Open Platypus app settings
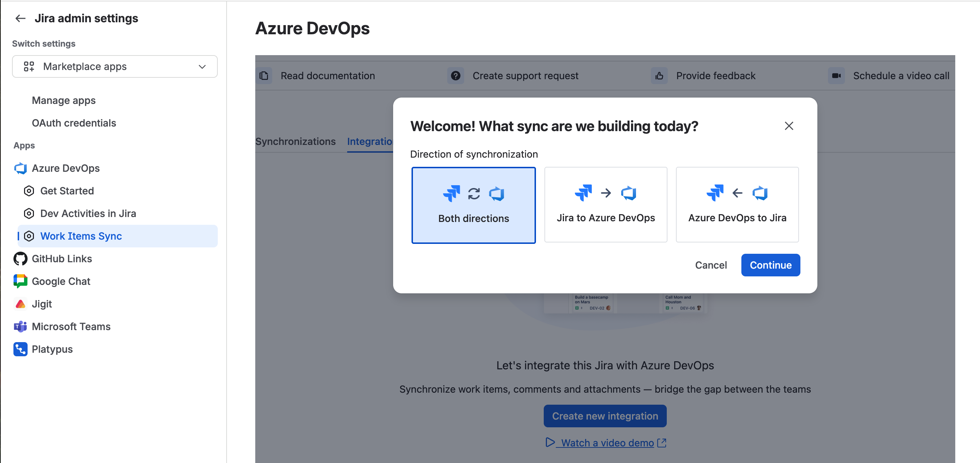 click(x=52, y=349)
